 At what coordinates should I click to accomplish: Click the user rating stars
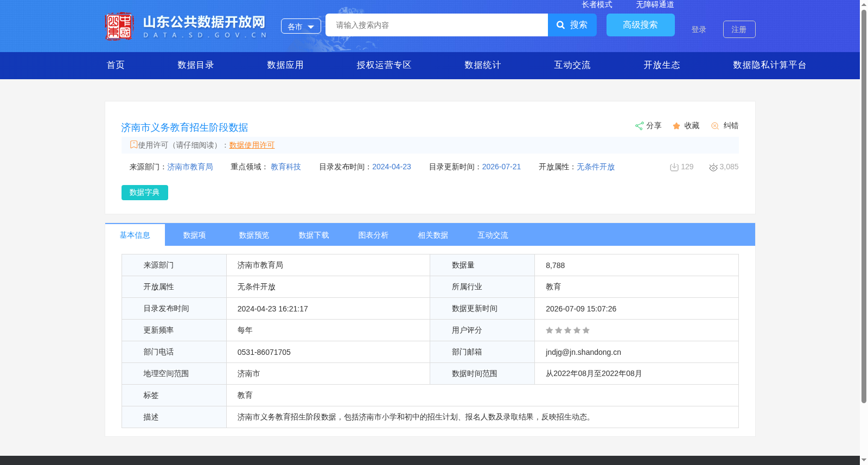(x=567, y=330)
